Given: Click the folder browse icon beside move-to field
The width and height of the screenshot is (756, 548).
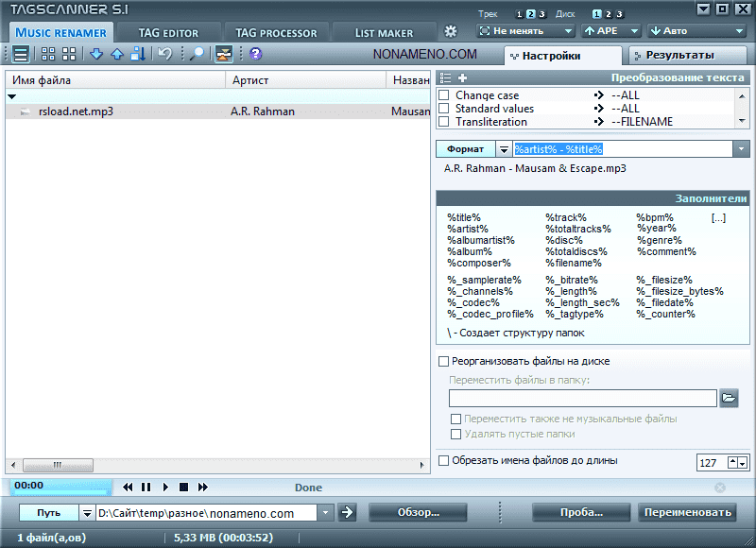Looking at the screenshot, I should coord(728,398).
